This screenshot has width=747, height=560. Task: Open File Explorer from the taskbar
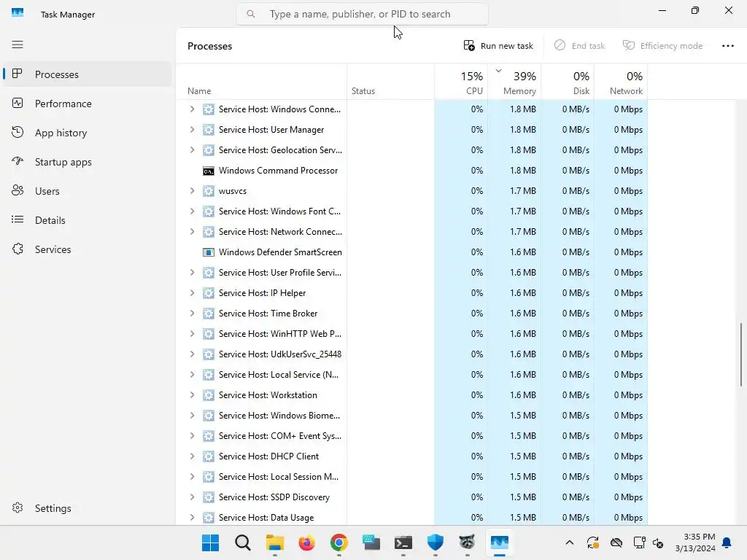pyautogui.click(x=275, y=542)
